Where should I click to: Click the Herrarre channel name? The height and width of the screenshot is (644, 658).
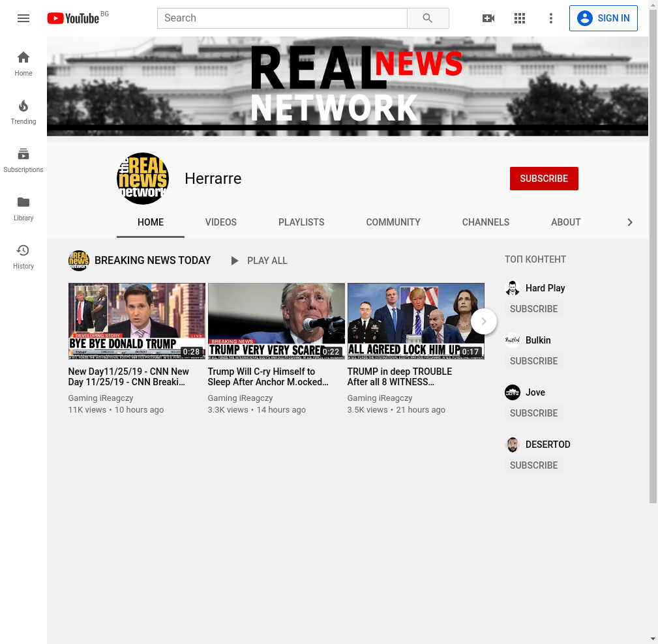213,179
